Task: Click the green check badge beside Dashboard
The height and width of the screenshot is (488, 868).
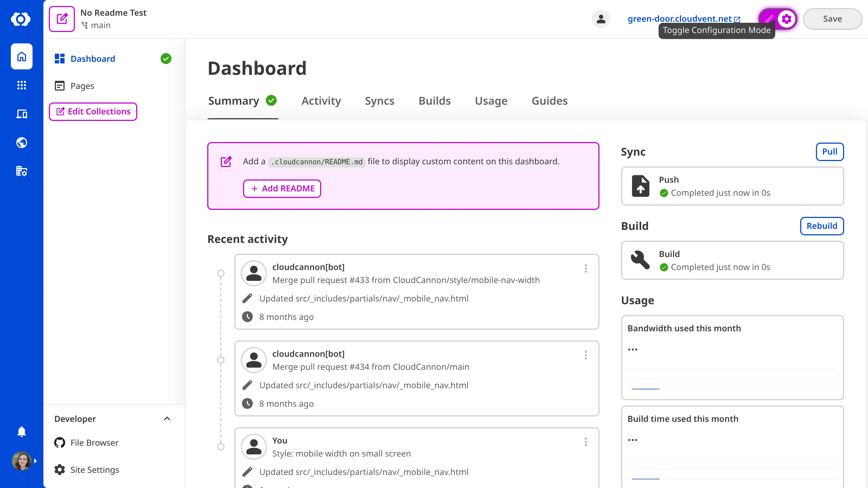Action: click(x=166, y=59)
